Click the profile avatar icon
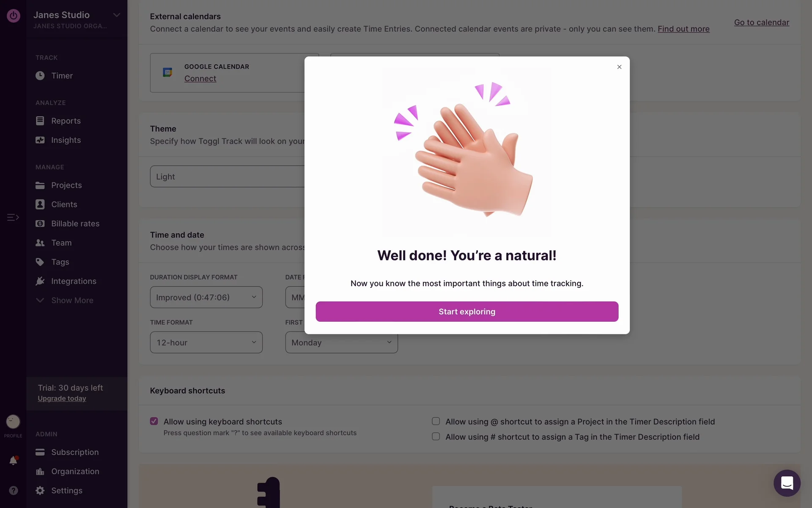 click(13, 422)
